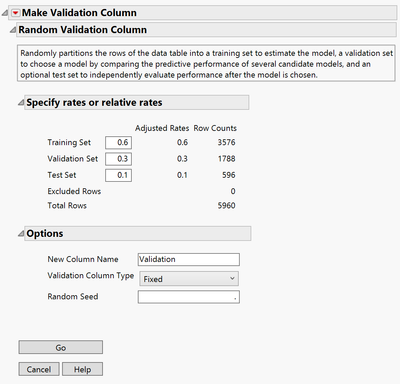Click the Validation Set label

click(73, 159)
